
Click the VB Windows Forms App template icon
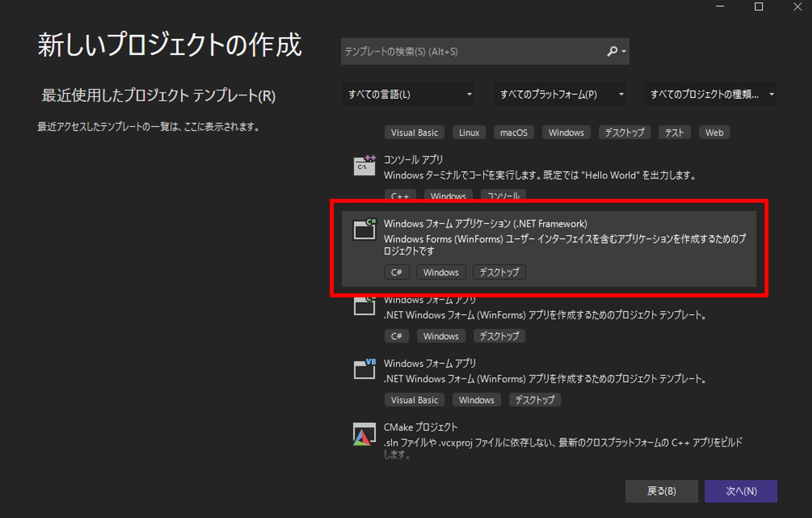[x=364, y=369]
